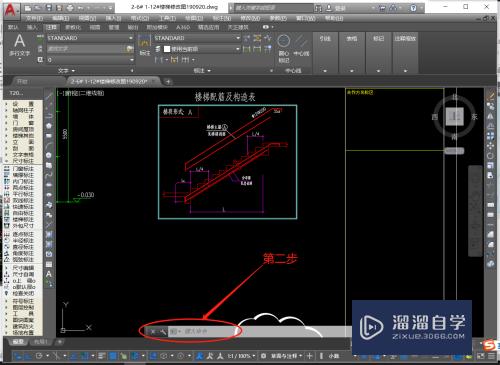Screen dimensions: 500x365
Task: Click the customization wrench icon on command line
Action: coord(163,332)
